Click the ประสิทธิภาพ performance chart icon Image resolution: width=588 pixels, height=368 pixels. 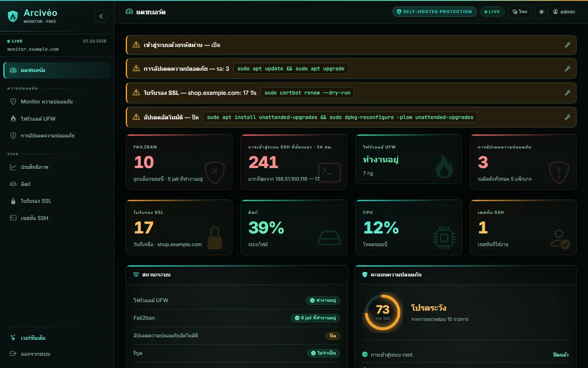point(13,167)
